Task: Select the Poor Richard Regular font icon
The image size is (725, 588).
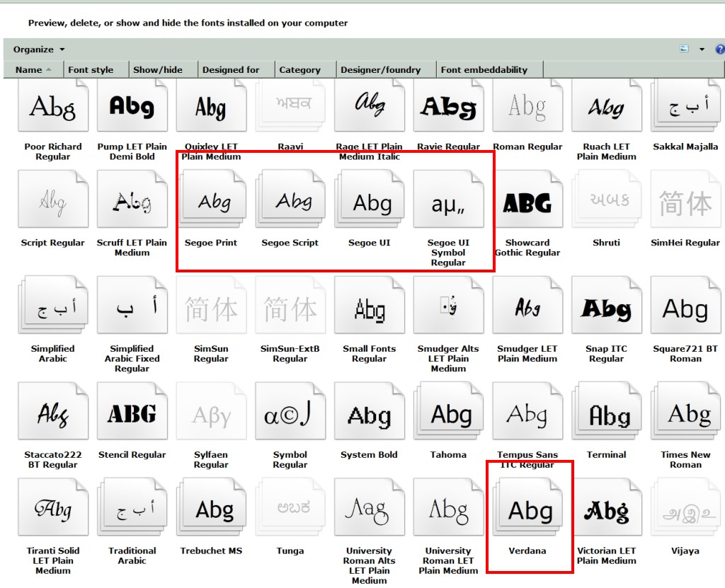Action: [53, 105]
